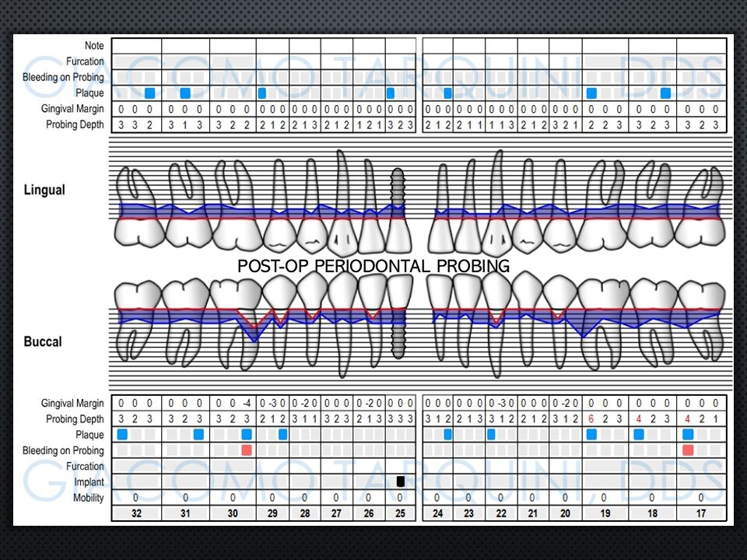
Task: Select tooth 17 molar in the Lingual view
Action: [x=701, y=206]
